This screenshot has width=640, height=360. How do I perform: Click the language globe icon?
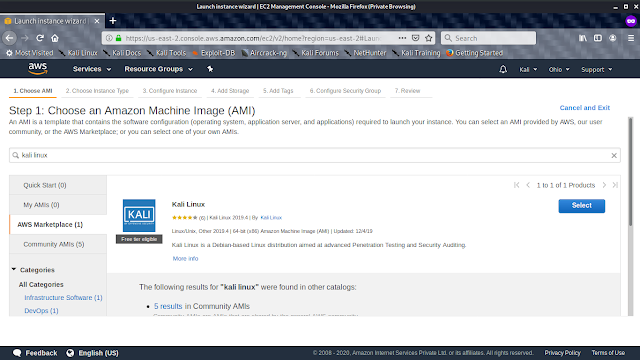tap(70, 353)
